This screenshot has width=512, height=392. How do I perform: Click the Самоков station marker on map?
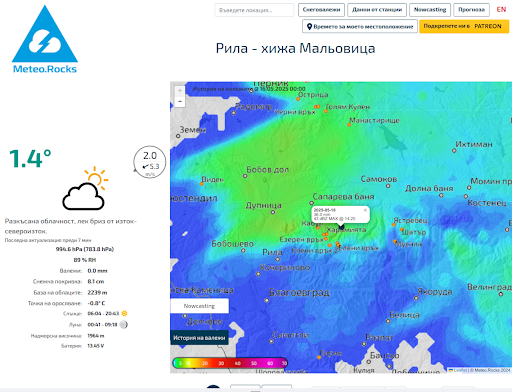pyautogui.click(x=388, y=186)
